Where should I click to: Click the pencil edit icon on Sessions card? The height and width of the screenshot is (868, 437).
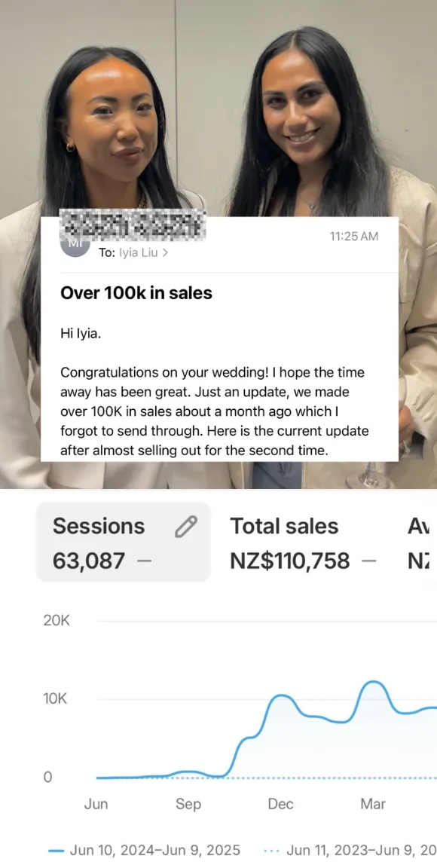click(x=185, y=527)
